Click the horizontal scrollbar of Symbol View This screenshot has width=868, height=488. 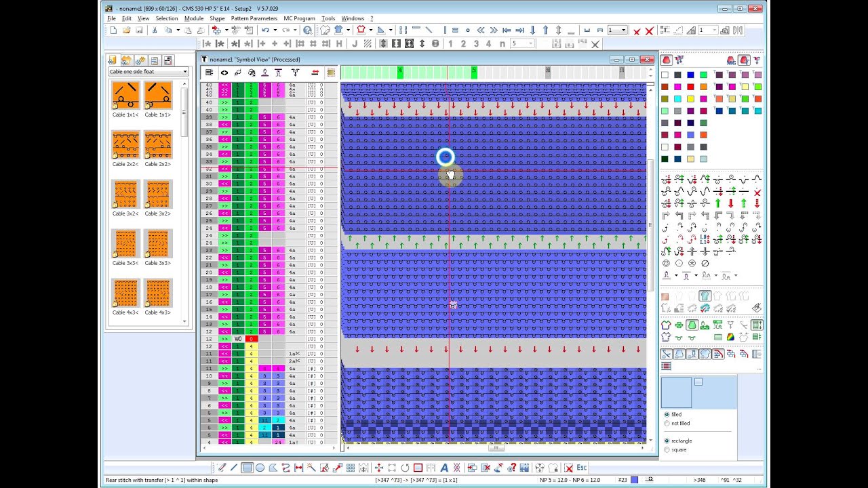click(496, 447)
